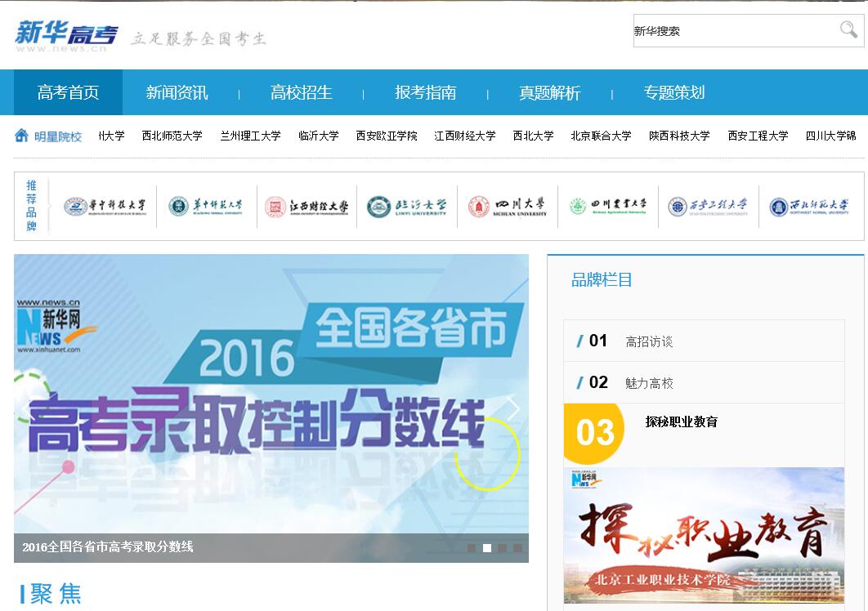The height and width of the screenshot is (611, 868).
Task: Click the home icon beside 明星院校
Action: point(21,135)
